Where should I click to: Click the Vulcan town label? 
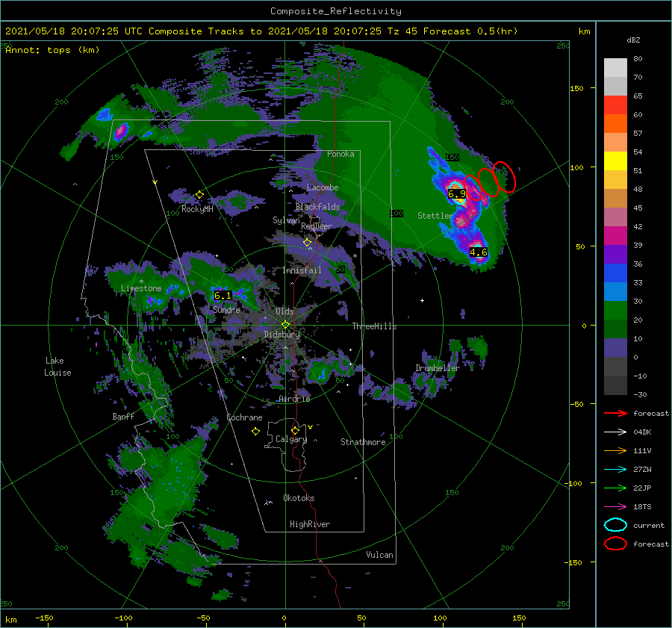coord(379,555)
